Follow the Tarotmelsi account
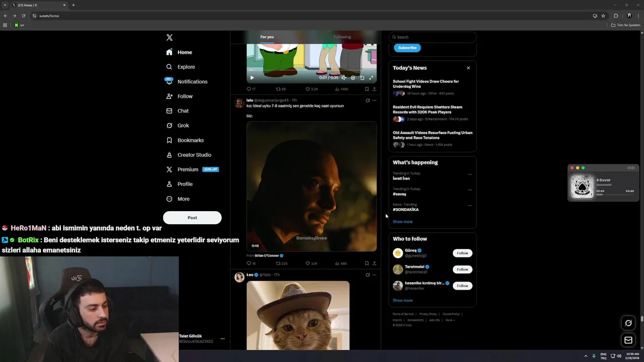644x362 pixels. point(462,269)
